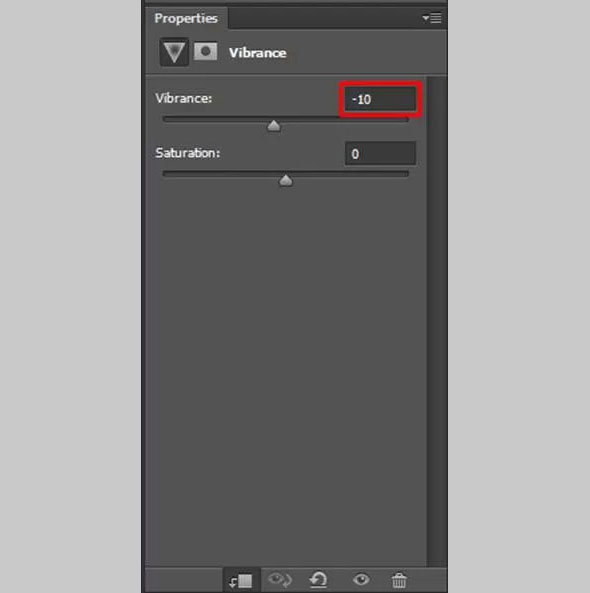Reset adjustment to defaults icon
This screenshot has width=590, height=593.
[x=318, y=580]
